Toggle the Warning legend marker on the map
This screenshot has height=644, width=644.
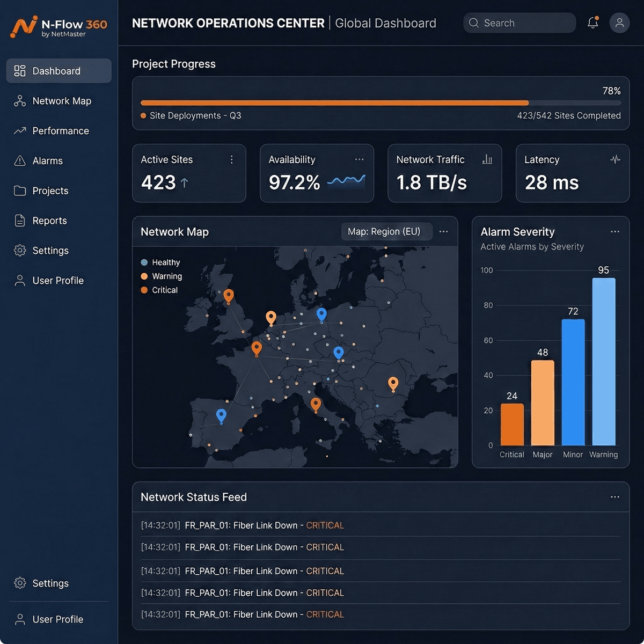(x=144, y=276)
